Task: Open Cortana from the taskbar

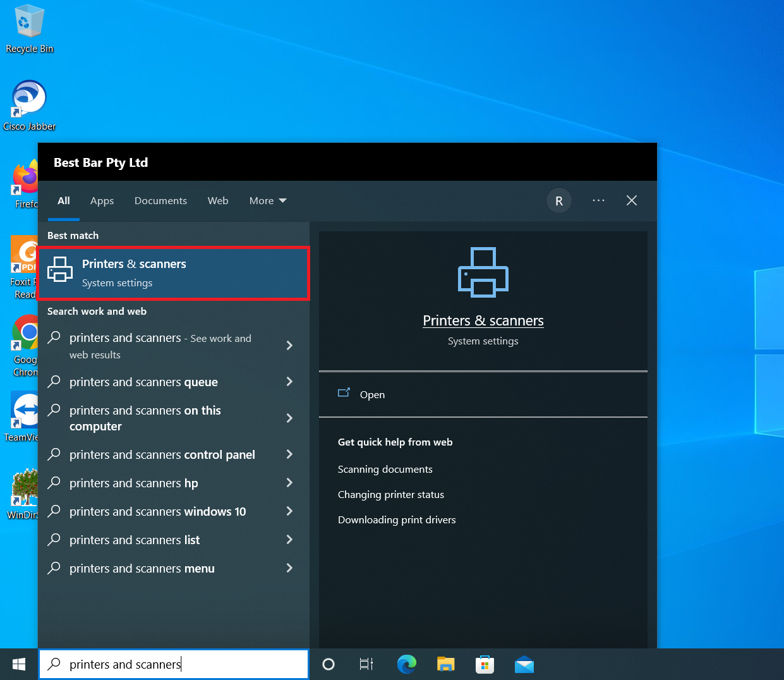Action: tap(329, 664)
